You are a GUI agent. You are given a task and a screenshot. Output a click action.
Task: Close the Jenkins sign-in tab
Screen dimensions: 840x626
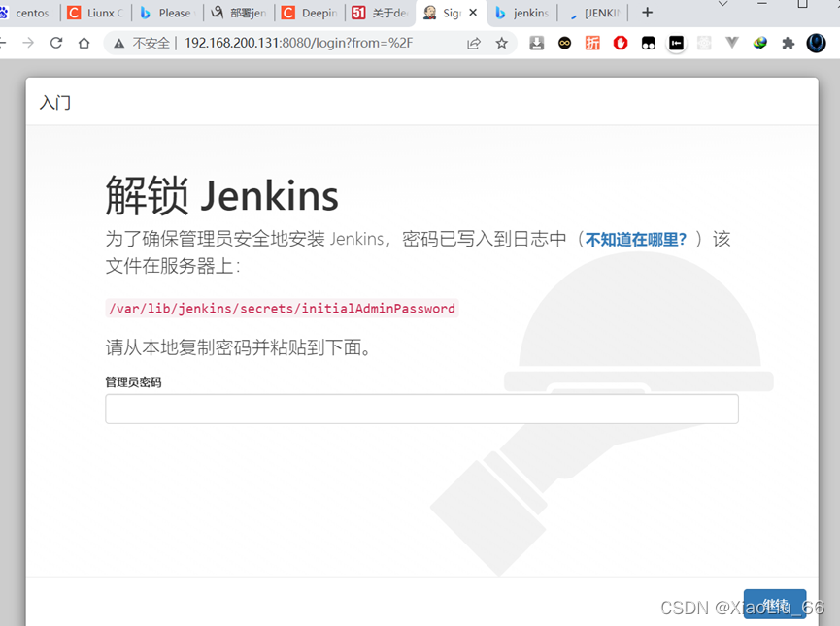473,13
